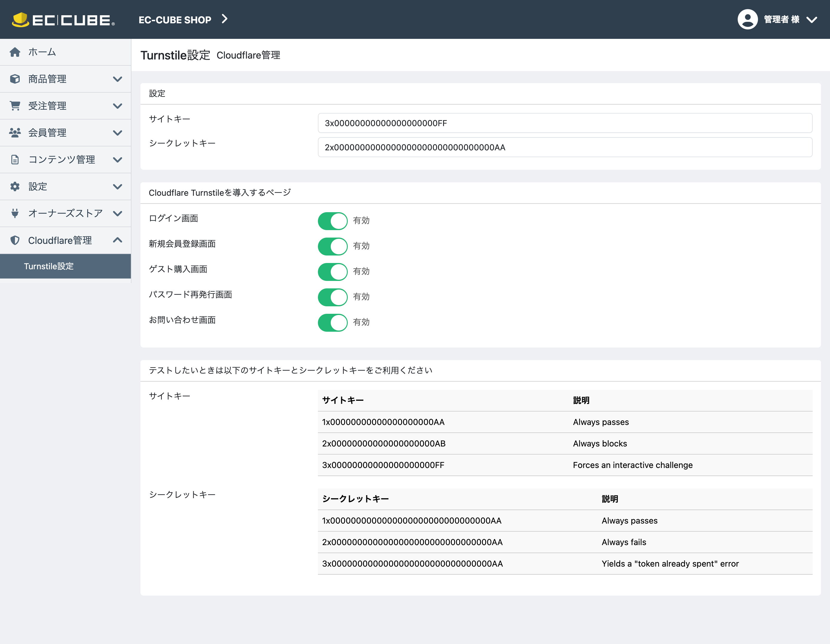The width and height of the screenshot is (830, 644).
Task: Expand 会員管理 chevron
Action: 118,133
